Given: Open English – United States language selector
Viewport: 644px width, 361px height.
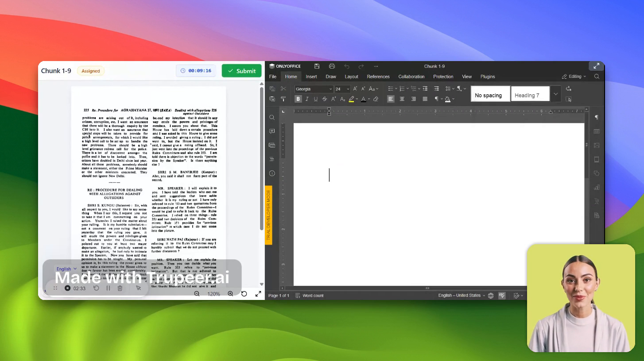Looking at the screenshot, I should click(x=461, y=296).
